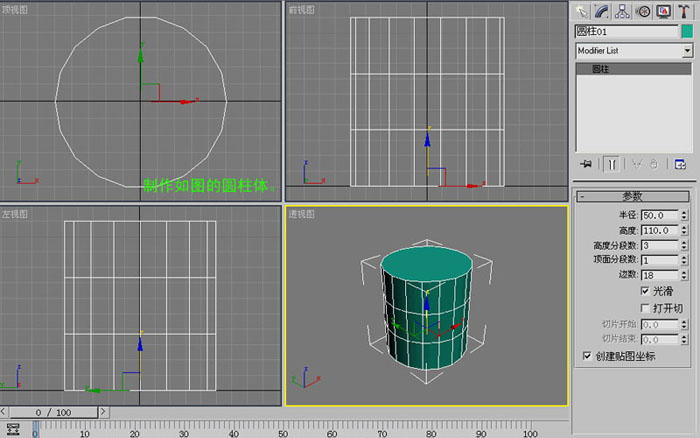Open Configure Modifier Sets icon
This screenshot has width=700, height=438.
[x=680, y=164]
